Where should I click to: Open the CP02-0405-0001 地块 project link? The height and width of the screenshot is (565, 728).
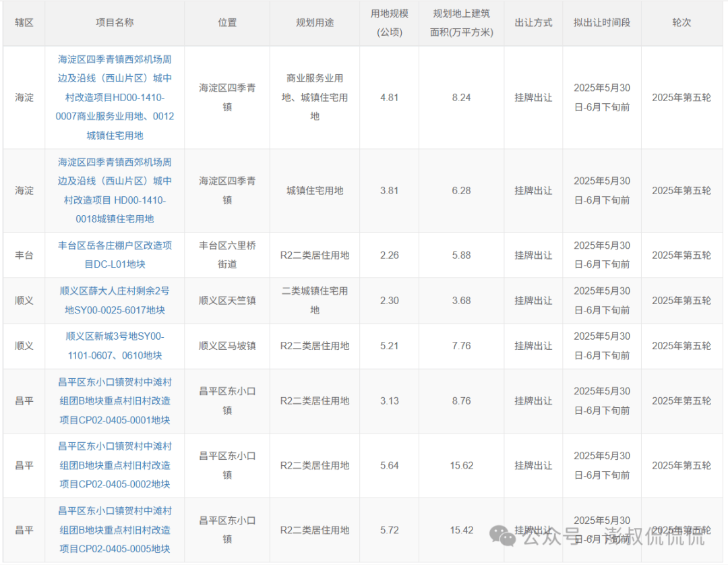[115, 400]
